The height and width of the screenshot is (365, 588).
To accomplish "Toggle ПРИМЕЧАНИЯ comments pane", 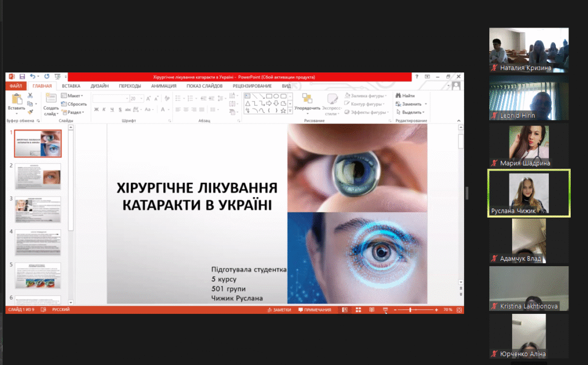I will click(315, 310).
